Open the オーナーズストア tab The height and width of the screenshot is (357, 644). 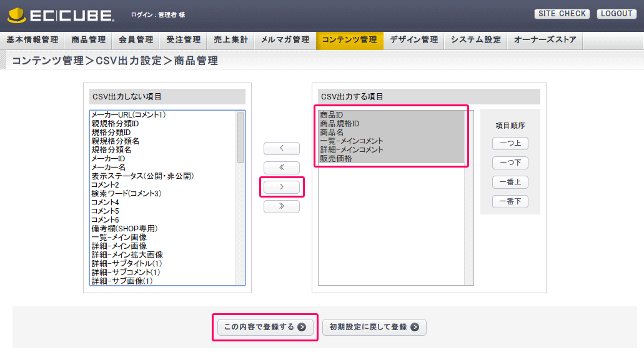point(545,40)
